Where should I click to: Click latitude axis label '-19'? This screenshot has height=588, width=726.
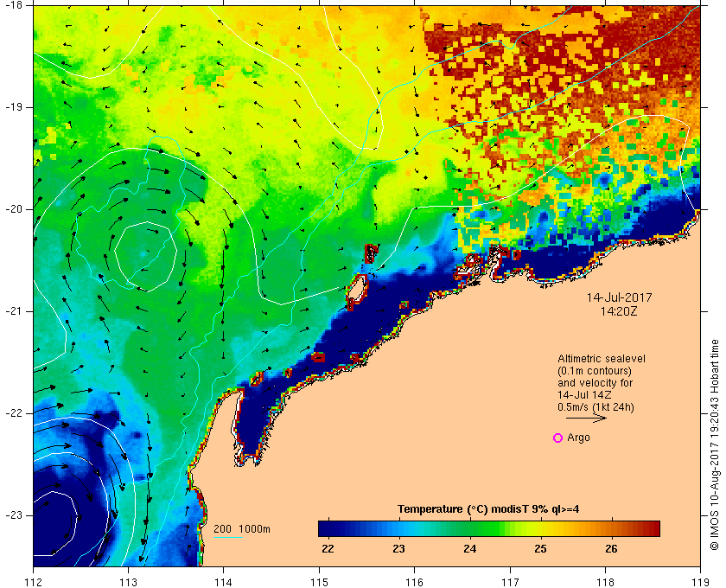click(13, 107)
